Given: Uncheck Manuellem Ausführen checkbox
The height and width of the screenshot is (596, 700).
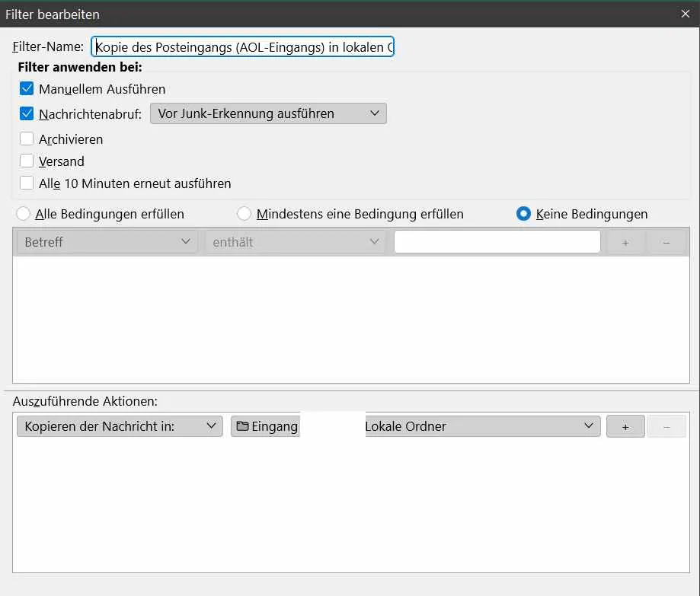Looking at the screenshot, I should (x=27, y=88).
